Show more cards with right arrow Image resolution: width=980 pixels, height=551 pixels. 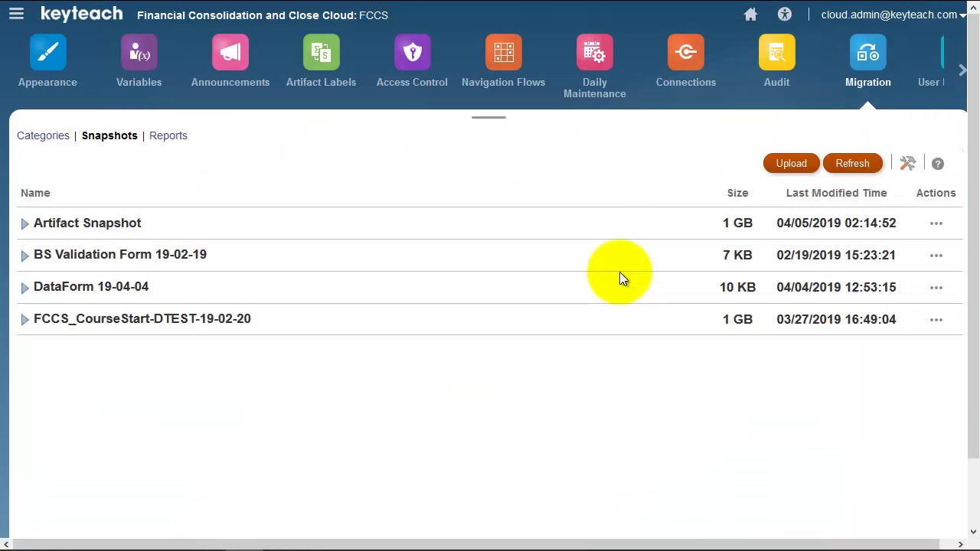(962, 70)
